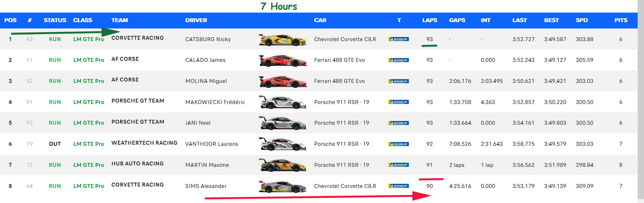Click the PITS column header
Viewport: 644px width, 203px height.
[620, 20]
